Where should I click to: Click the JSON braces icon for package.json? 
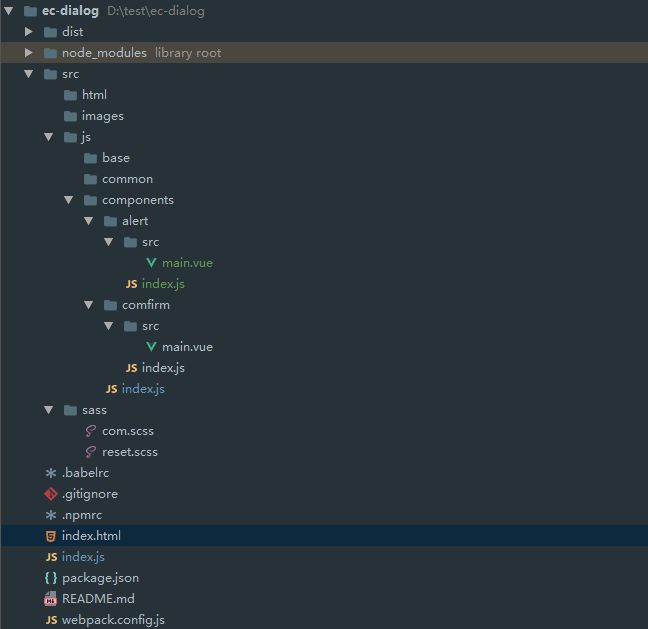coord(51,578)
